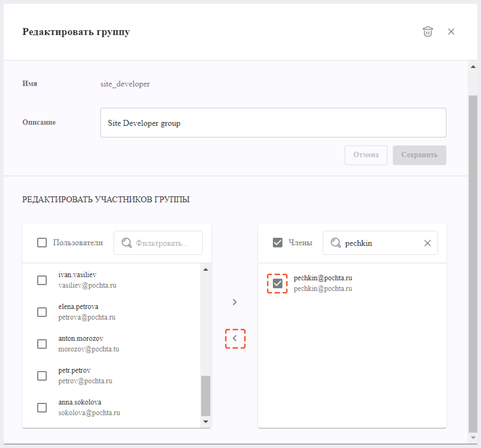Screen dimensions: 481x448
Task: Click the pechkin@pochta.ru member name
Action: coord(323,278)
